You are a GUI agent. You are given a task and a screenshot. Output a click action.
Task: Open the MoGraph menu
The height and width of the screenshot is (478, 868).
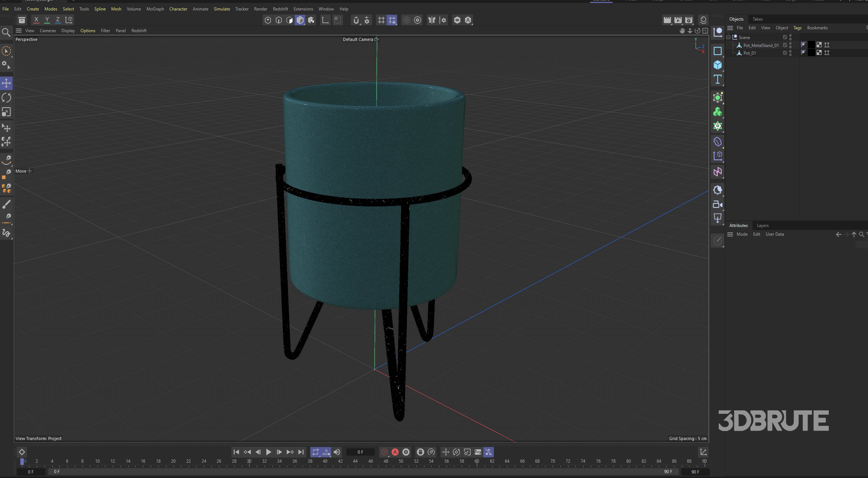(155, 9)
